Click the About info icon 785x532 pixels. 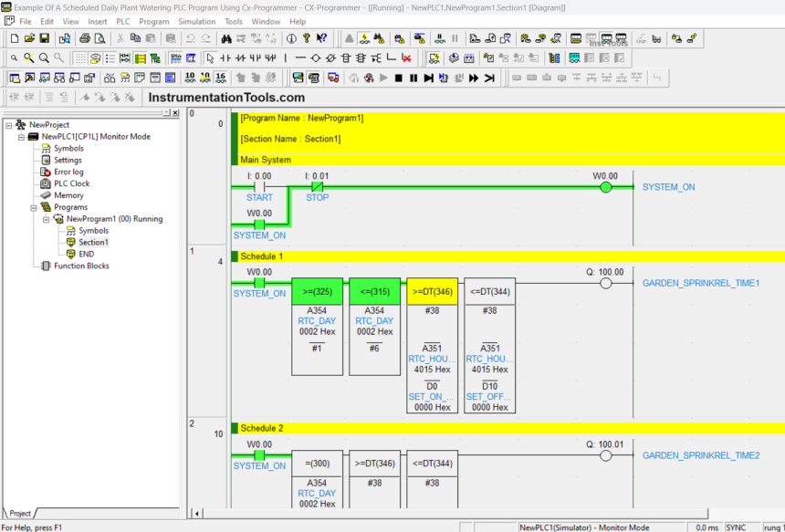[291, 38]
